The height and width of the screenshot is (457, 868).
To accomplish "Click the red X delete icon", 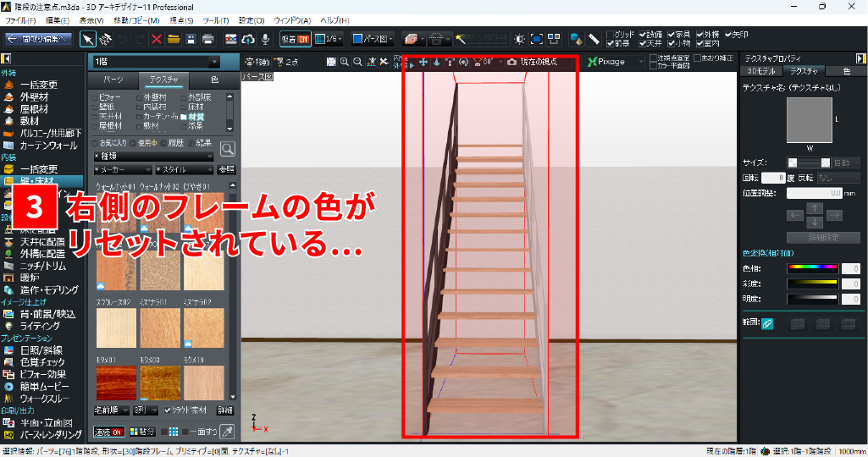I will [x=157, y=39].
